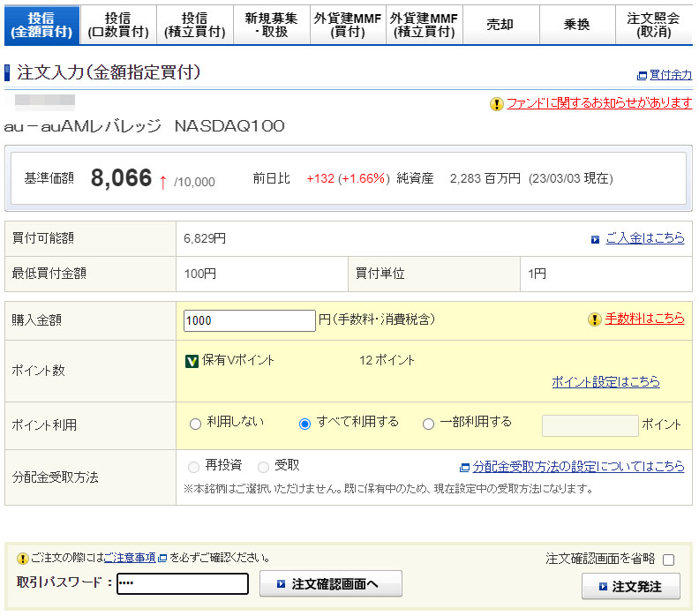Select the すべて利用する radio option

click(304, 424)
